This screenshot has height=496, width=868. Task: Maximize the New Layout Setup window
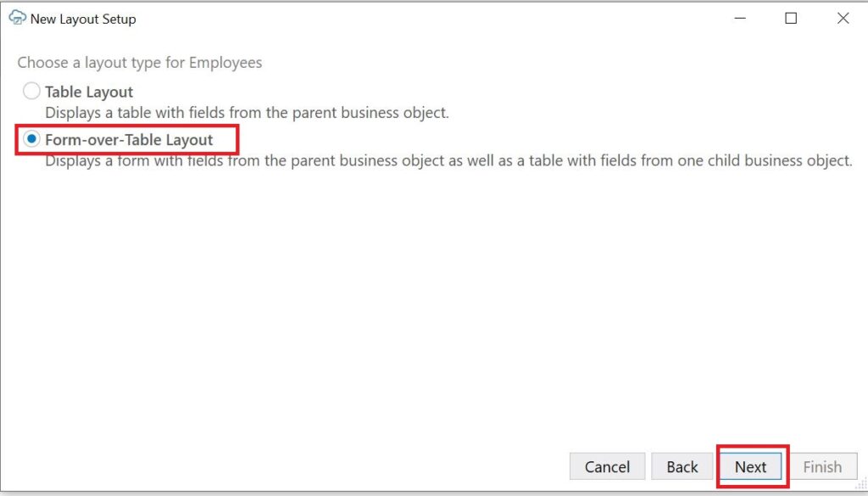coord(791,18)
